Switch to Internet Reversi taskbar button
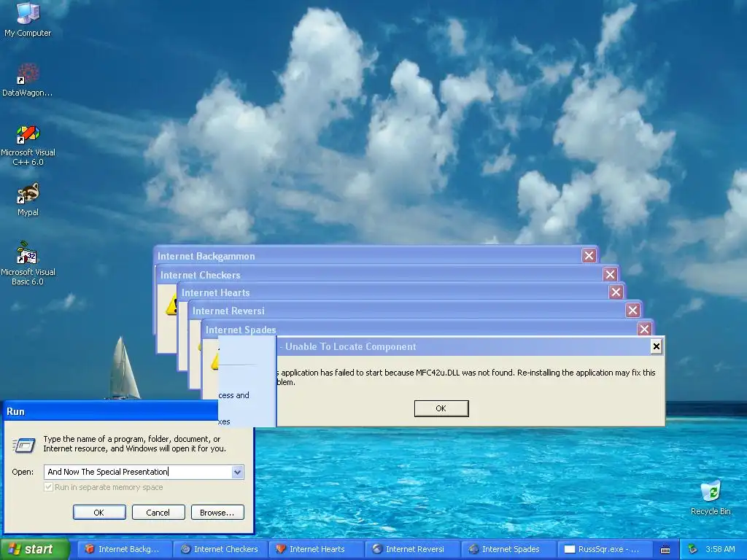 (413, 549)
